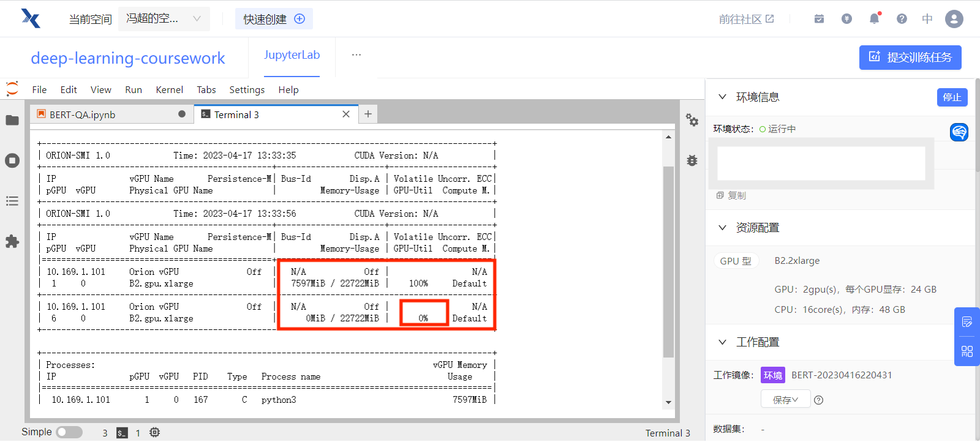
Task: Click the 停止 button
Action: [x=952, y=97]
